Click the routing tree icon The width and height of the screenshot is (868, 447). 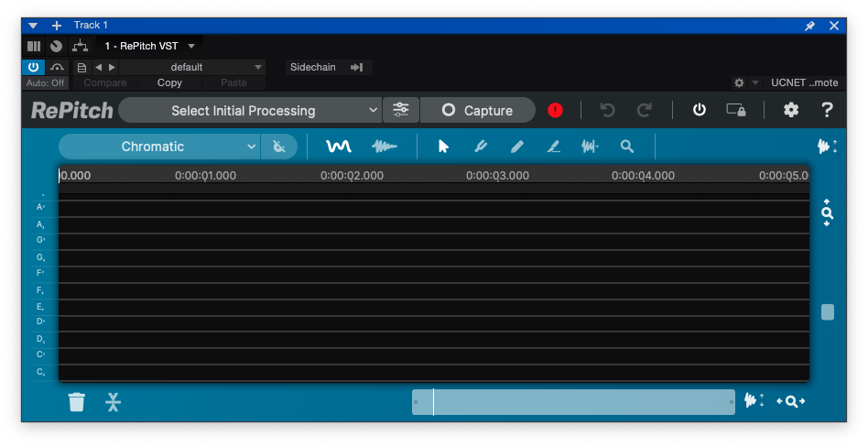pyautogui.click(x=81, y=46)
